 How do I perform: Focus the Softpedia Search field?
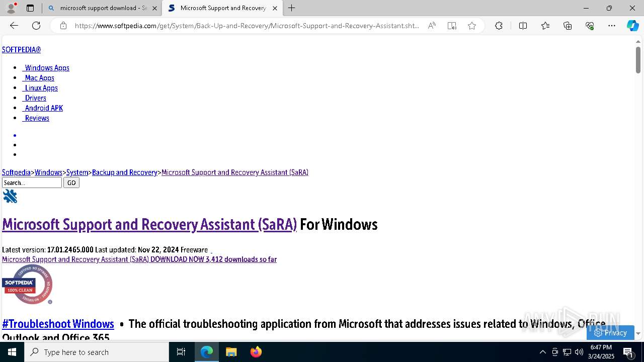(32, 183)
